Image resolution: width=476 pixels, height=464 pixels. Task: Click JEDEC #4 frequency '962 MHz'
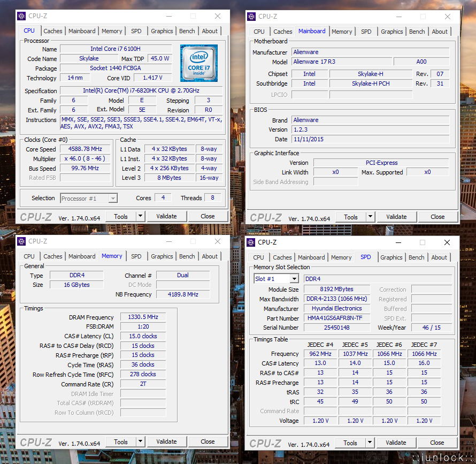click(320, 354)
